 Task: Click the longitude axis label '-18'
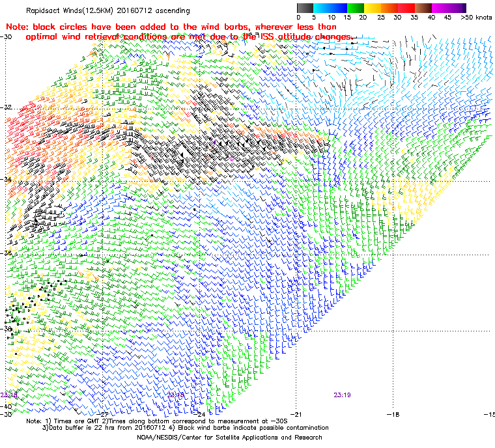click(x=393, y=414)
